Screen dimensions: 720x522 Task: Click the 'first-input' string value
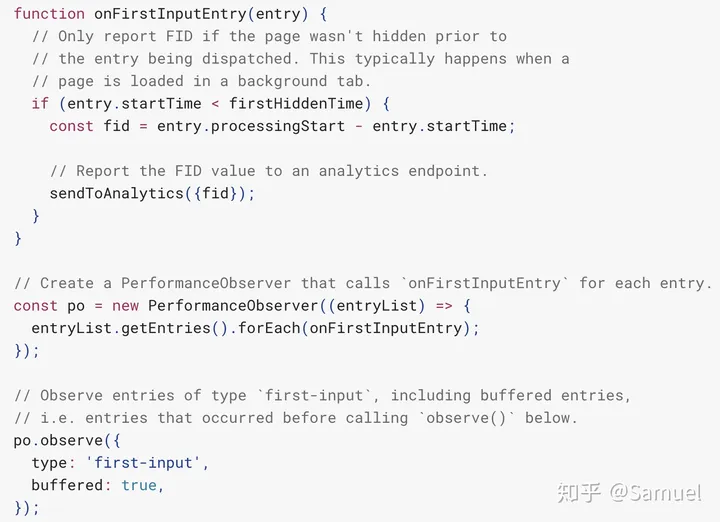[144, 462]
